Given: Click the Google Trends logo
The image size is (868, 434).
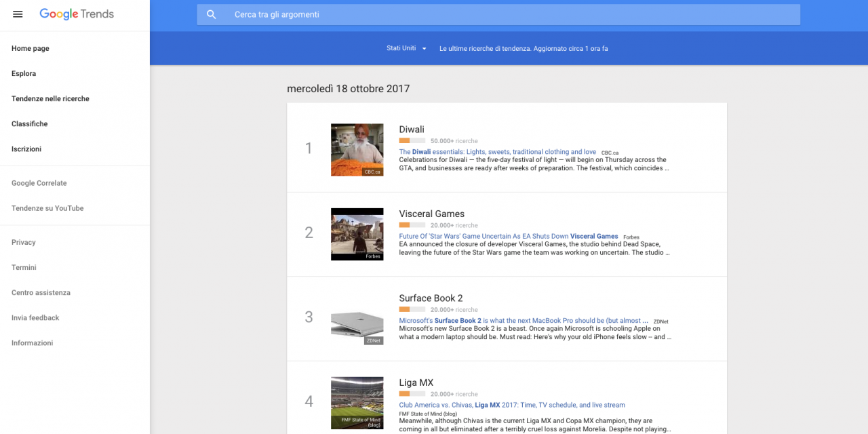Looking at the screenshot, I should click(77, 14).
